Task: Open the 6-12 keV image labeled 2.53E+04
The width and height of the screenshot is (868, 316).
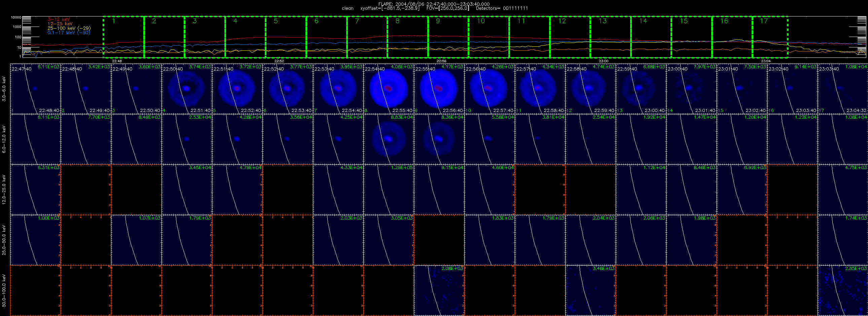Action: tap(187, 139)
